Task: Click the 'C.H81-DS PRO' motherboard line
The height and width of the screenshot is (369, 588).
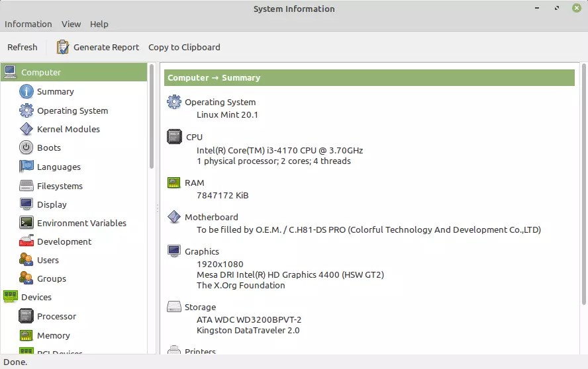Action: pyautogui.click(x=369, y=229)
